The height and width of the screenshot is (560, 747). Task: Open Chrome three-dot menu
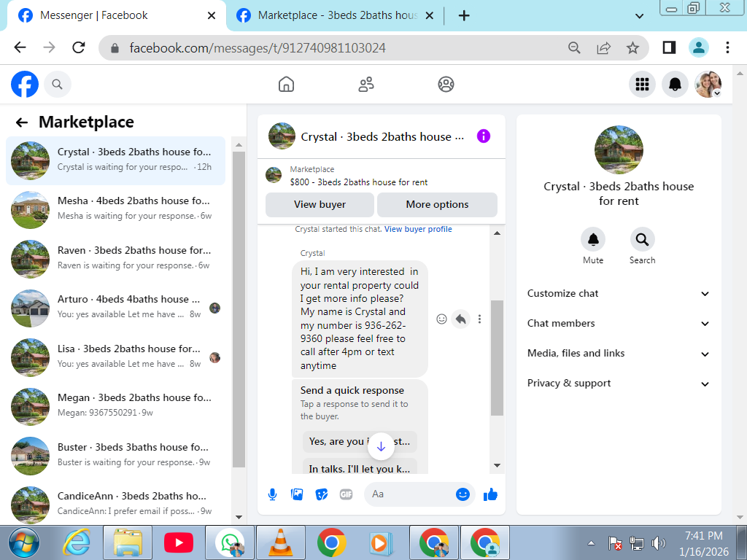[x=727, y=47]
